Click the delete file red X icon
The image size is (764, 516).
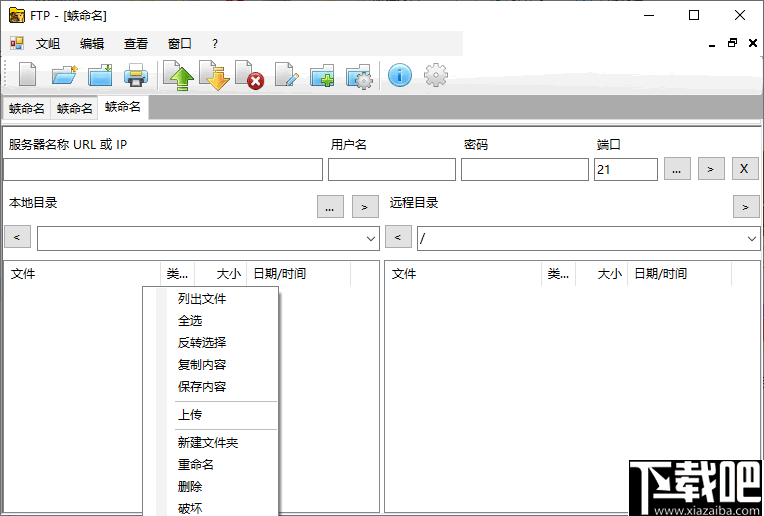pos(249,75)
